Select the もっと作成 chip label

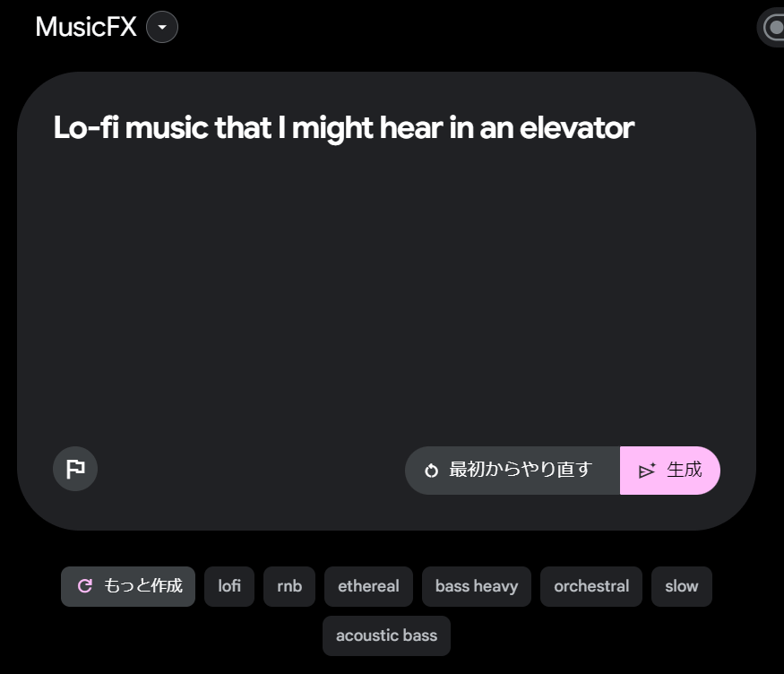tap(143, 586)
